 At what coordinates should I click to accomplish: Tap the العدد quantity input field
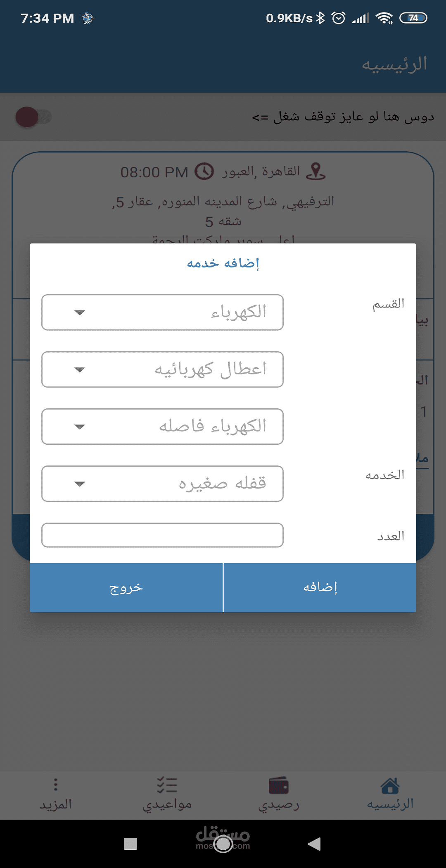162,535
